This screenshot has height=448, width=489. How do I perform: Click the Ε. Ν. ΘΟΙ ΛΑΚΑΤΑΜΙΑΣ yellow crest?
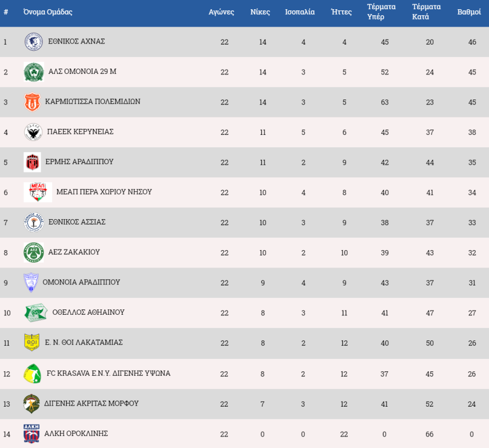(x=32, y=343)
